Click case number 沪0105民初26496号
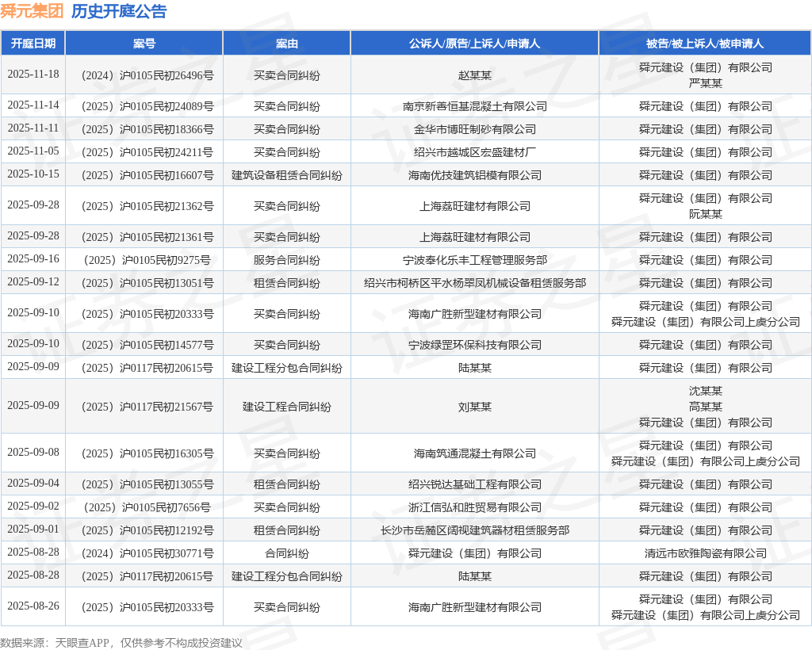Viewport: 812px width, 650px height. [x=167, y=75]
